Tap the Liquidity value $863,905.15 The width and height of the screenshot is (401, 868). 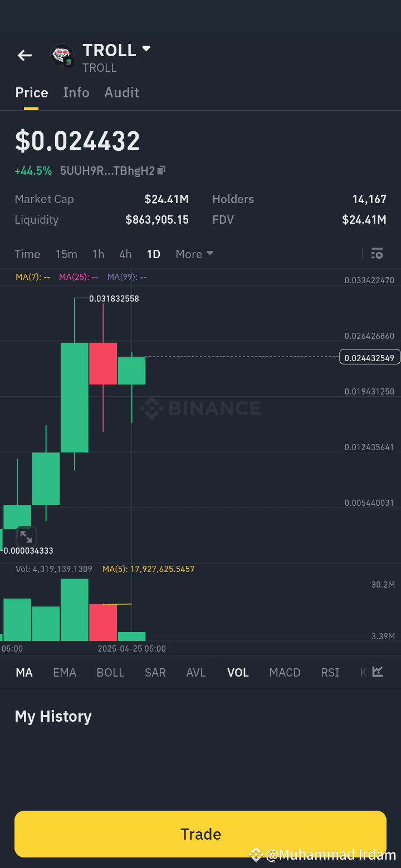(x=157, y=220)
